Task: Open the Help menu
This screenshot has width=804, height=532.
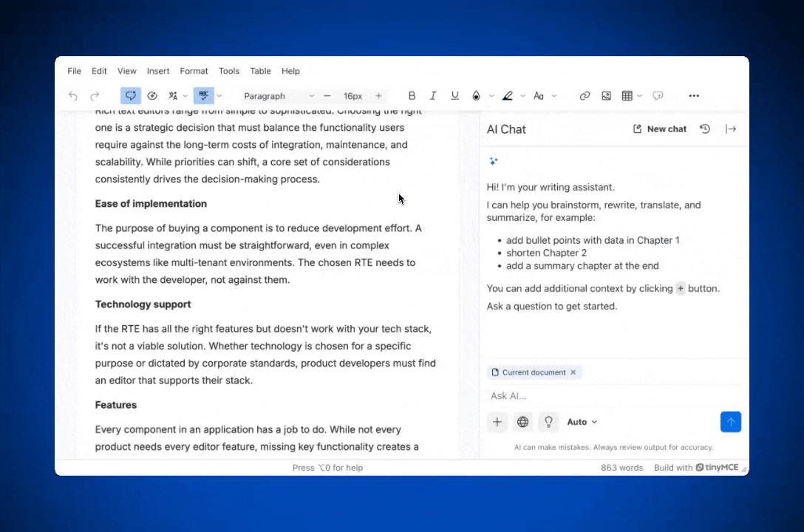Action: coord(290,71)
